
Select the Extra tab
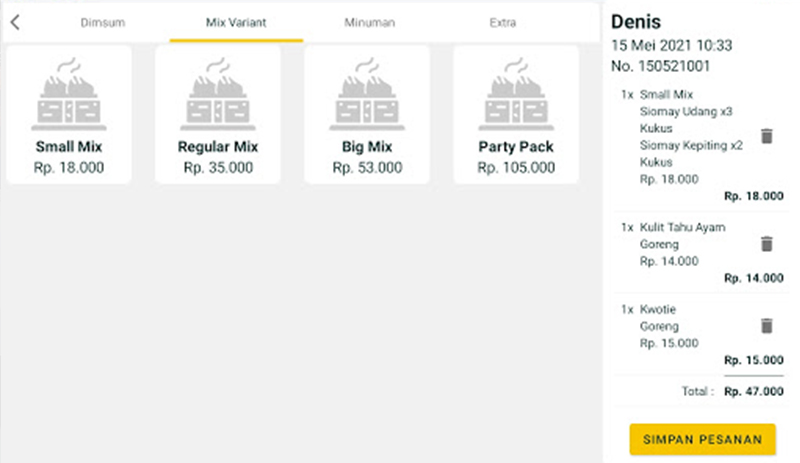(503, 22)
